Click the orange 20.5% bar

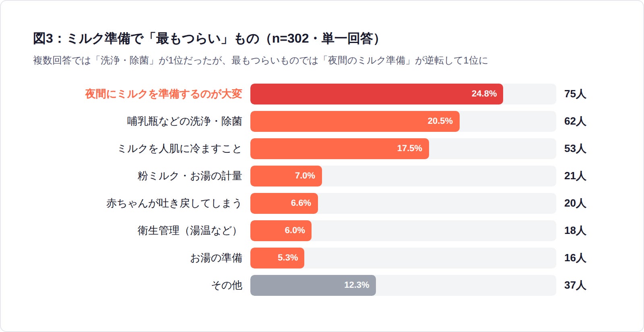[355, 121]
